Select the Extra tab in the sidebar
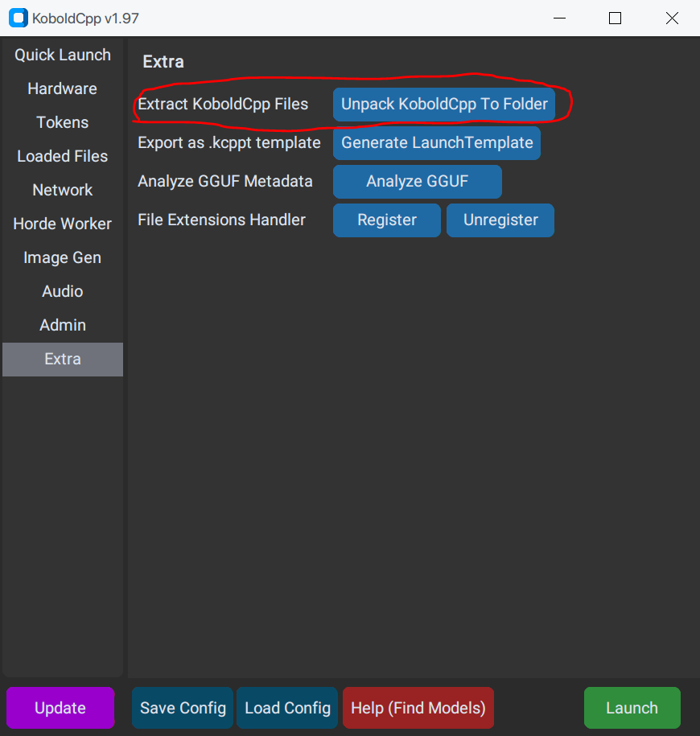The height and width of the screenshot is (736, 700). (x=63, y=359)
